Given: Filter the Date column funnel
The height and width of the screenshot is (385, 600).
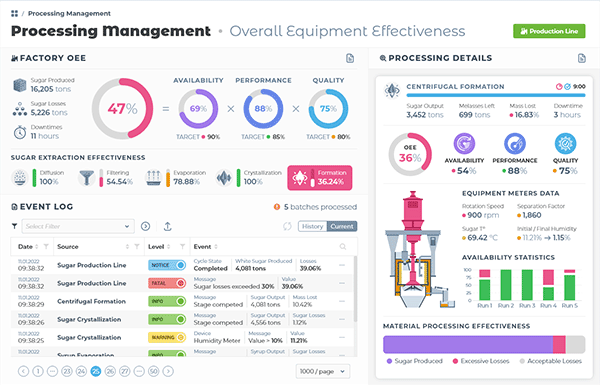Looking at the screenshot, I should (46, 247).
